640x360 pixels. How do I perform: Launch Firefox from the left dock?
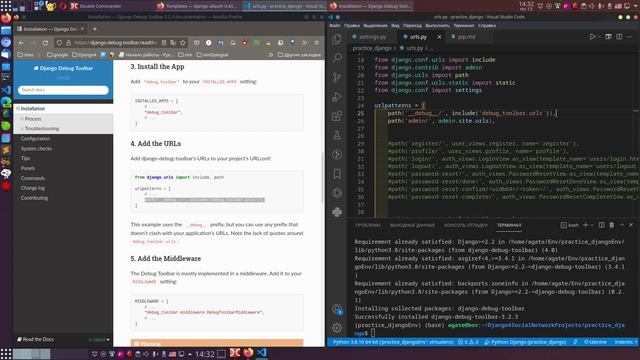[6, 18]
